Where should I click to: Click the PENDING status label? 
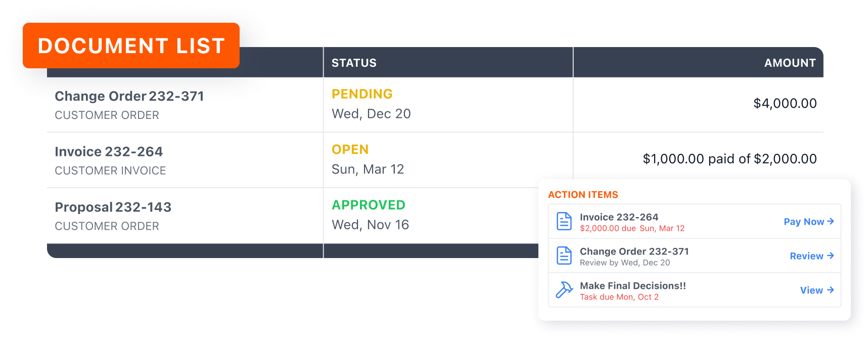[x=362, y=94]
